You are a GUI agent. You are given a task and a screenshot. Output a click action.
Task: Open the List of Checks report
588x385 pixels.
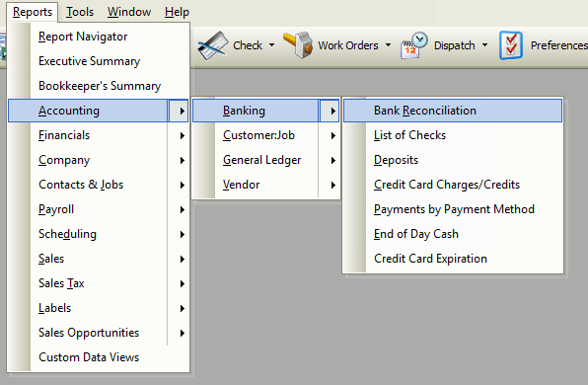pyautogui.click(x=453, y=135)
